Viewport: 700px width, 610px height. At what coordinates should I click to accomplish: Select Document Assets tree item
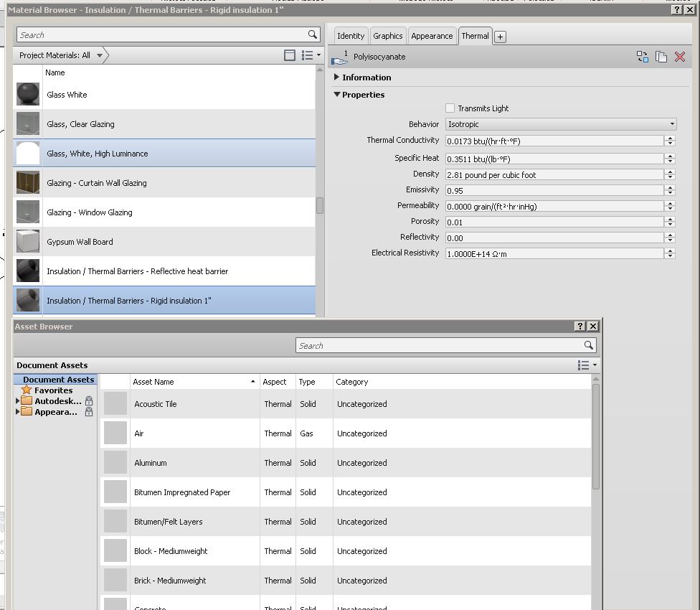55,379
